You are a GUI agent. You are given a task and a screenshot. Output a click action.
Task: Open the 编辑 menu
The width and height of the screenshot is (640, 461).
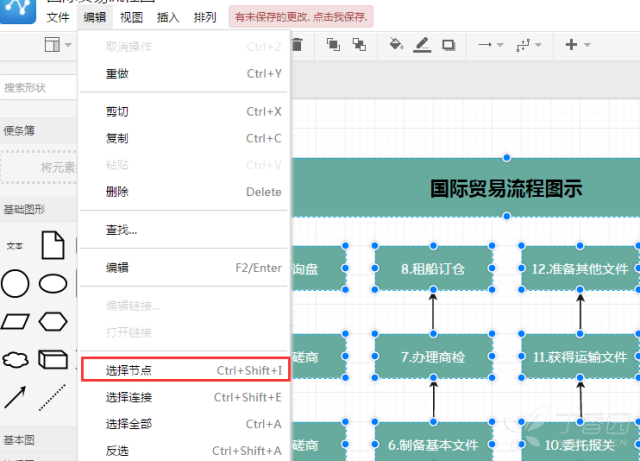point(95,17)
